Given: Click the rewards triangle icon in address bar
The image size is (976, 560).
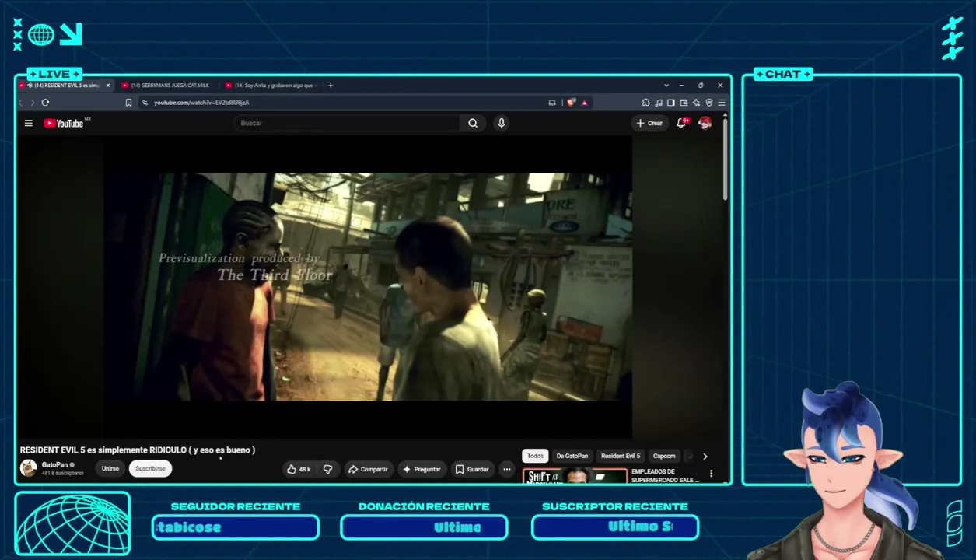Looking at the screenshot, I should click(x=584, y=103).
